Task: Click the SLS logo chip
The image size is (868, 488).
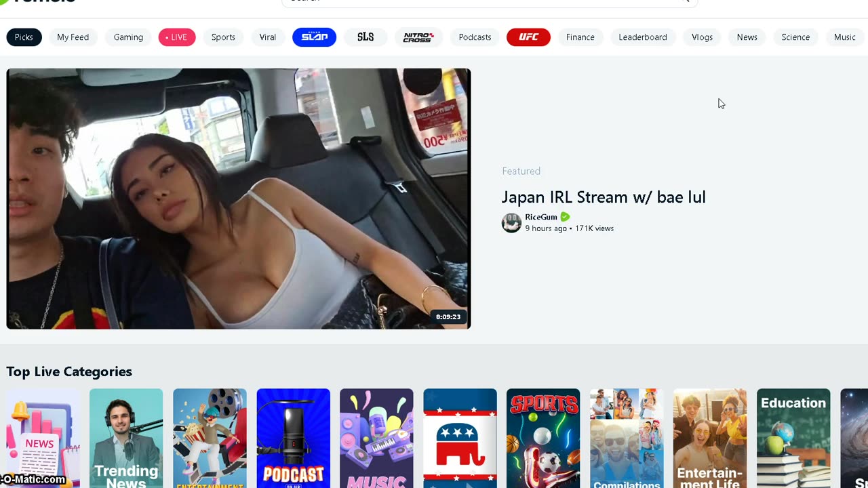Action: 366,37
